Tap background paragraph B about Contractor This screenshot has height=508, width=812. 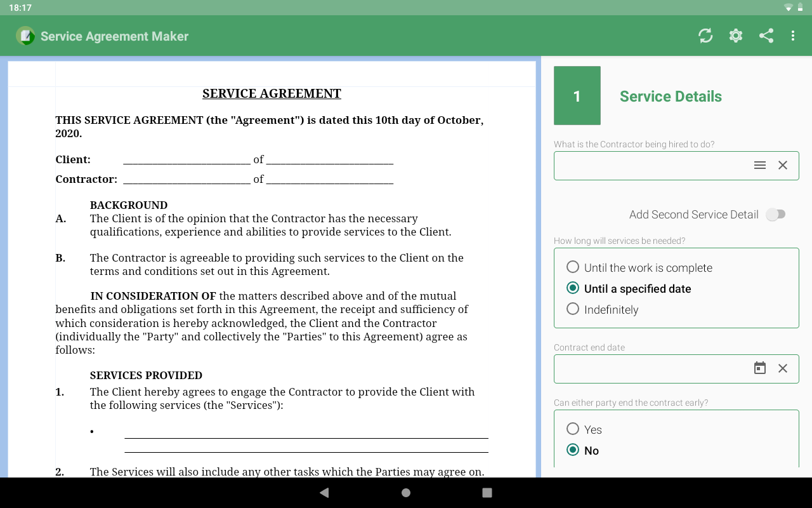click(x=277, y=265)
